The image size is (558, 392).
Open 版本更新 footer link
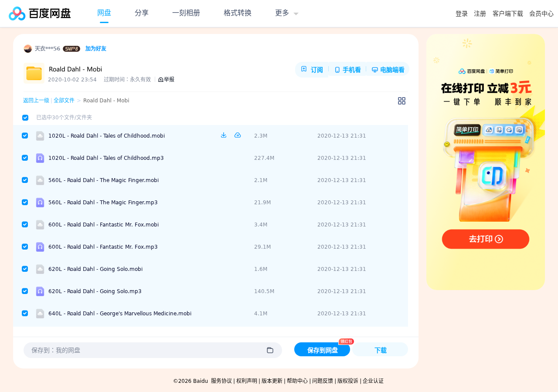(x=272, y=381)
